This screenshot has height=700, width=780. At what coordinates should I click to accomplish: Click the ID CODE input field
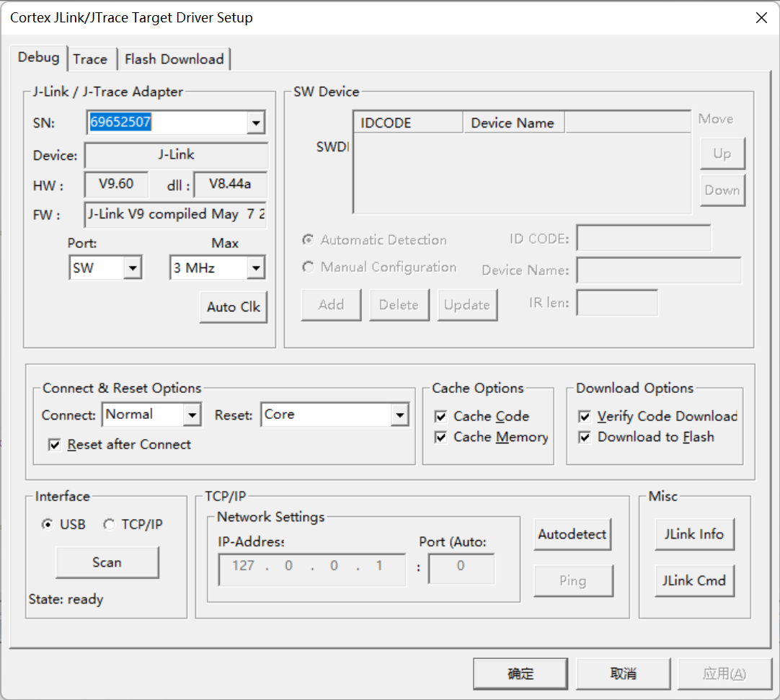tap(644, 239)
